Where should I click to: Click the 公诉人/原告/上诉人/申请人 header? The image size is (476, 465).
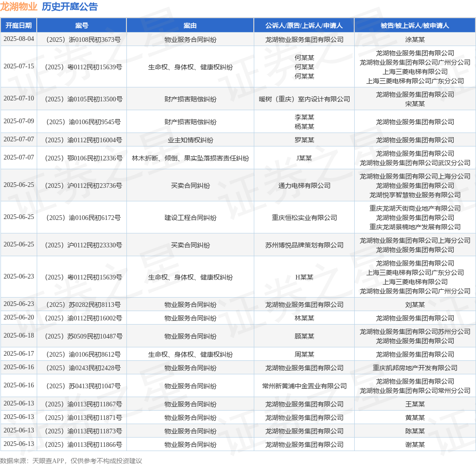pos(304,26)
